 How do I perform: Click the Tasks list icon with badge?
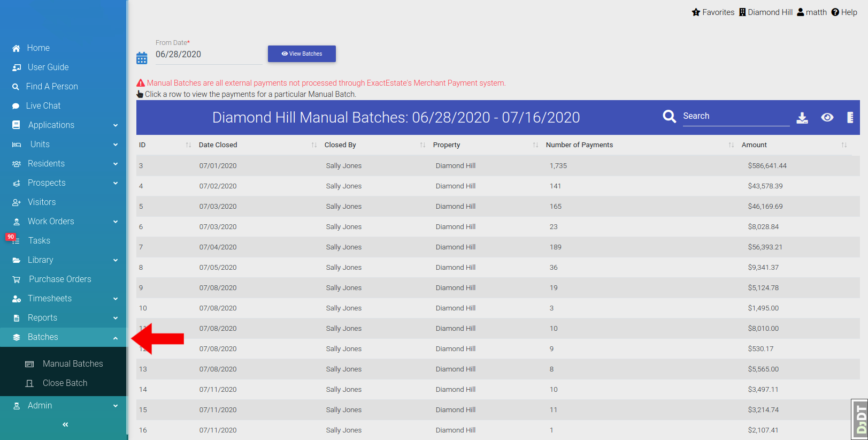[x=16, y=241]
